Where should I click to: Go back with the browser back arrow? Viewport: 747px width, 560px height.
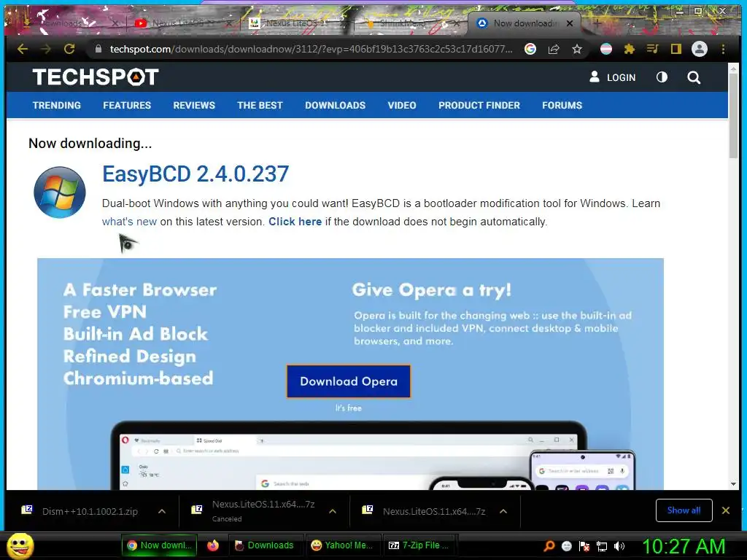point(22,49)
